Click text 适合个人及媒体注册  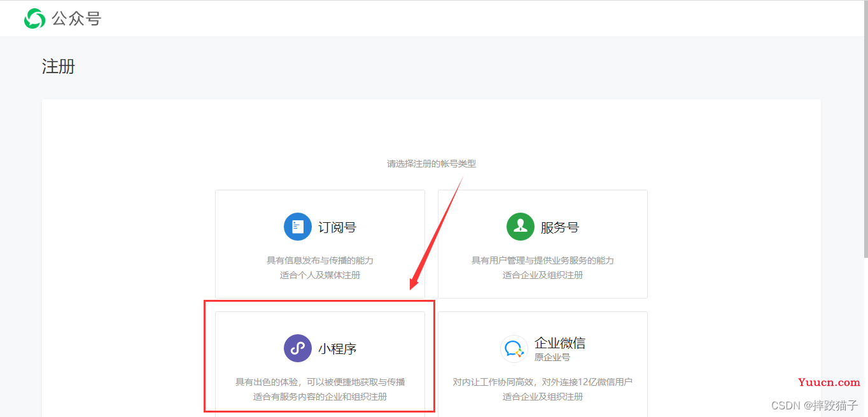[x=320, y=275]
